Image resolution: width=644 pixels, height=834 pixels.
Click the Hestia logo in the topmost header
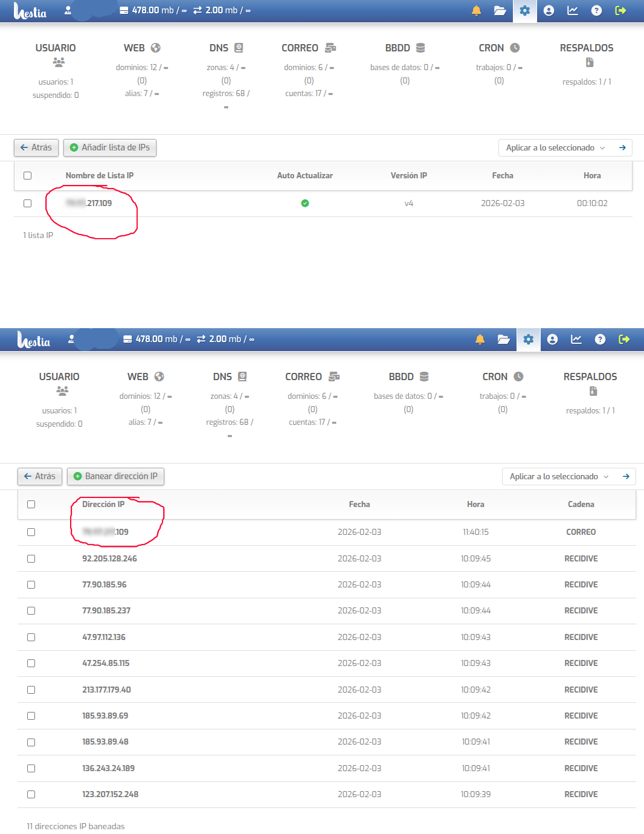(x=30, y=11)
